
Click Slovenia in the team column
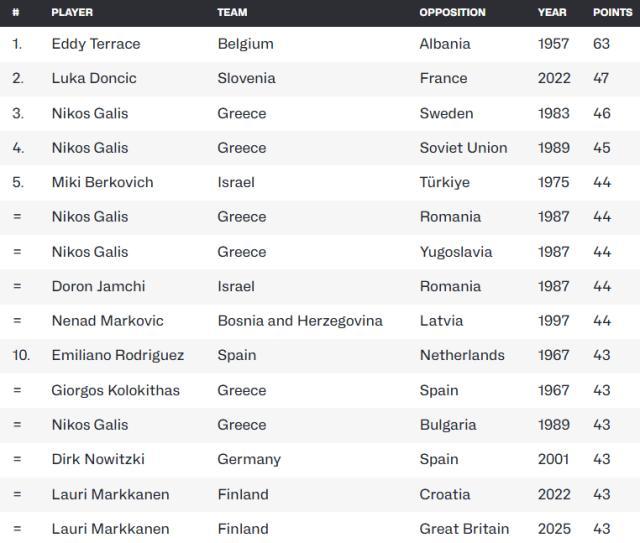click(246, 78)
